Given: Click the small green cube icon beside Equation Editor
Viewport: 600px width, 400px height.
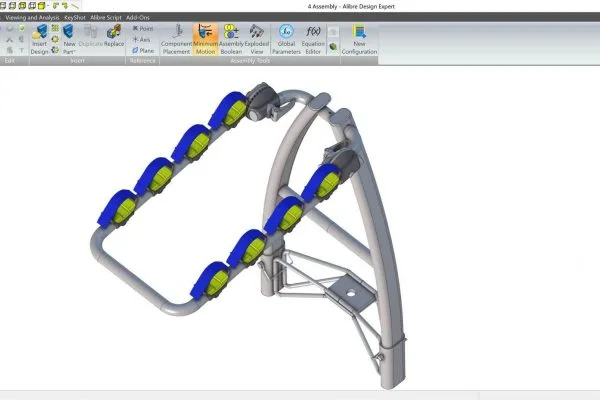Looking at the screenshot, I should coord(333,47).
